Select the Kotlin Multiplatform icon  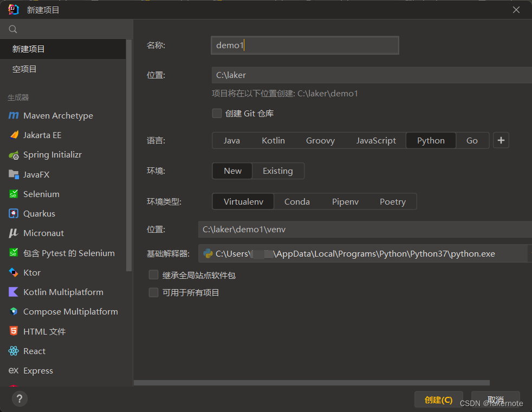14,292
